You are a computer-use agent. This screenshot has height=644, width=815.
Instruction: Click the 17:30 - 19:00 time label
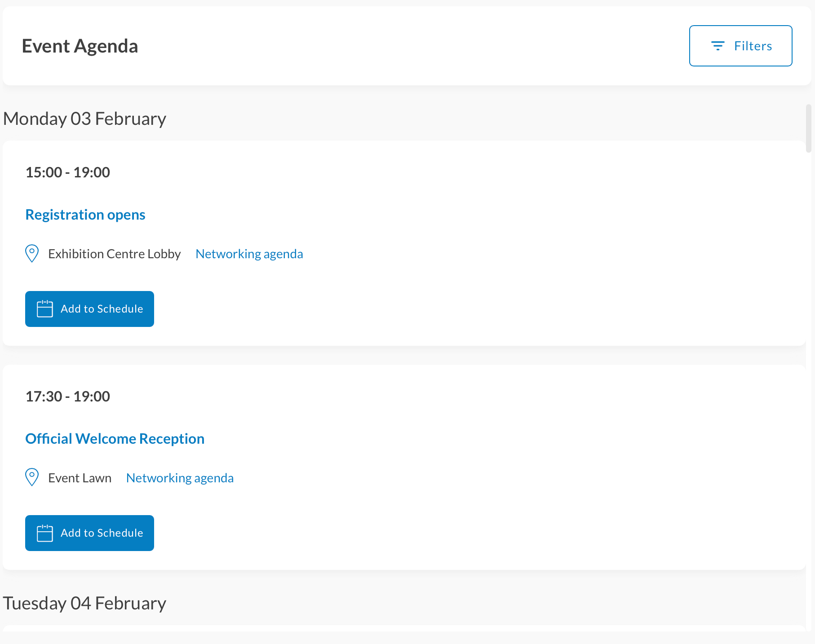tap(68, 397)
